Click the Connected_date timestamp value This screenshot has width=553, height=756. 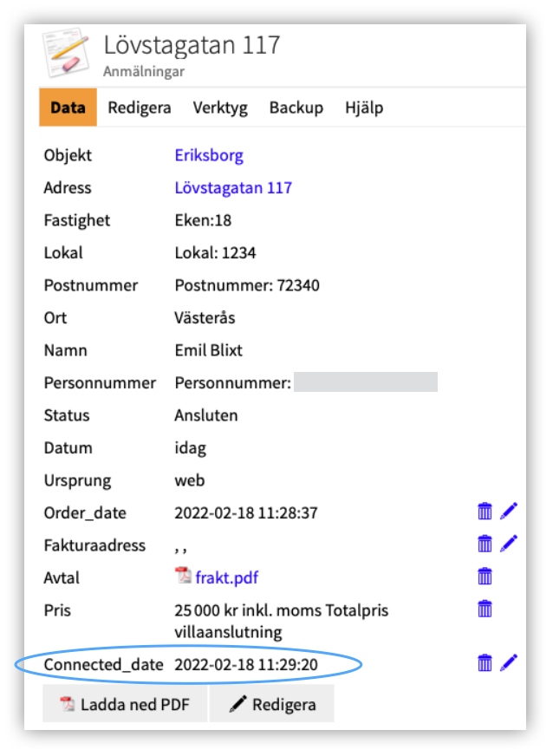coord(246,665)
